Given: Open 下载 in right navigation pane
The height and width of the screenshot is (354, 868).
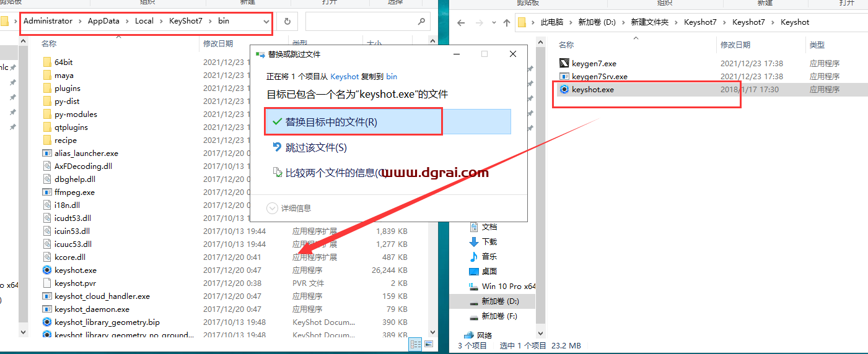Looking at the screenshot, I should [489, 241].
